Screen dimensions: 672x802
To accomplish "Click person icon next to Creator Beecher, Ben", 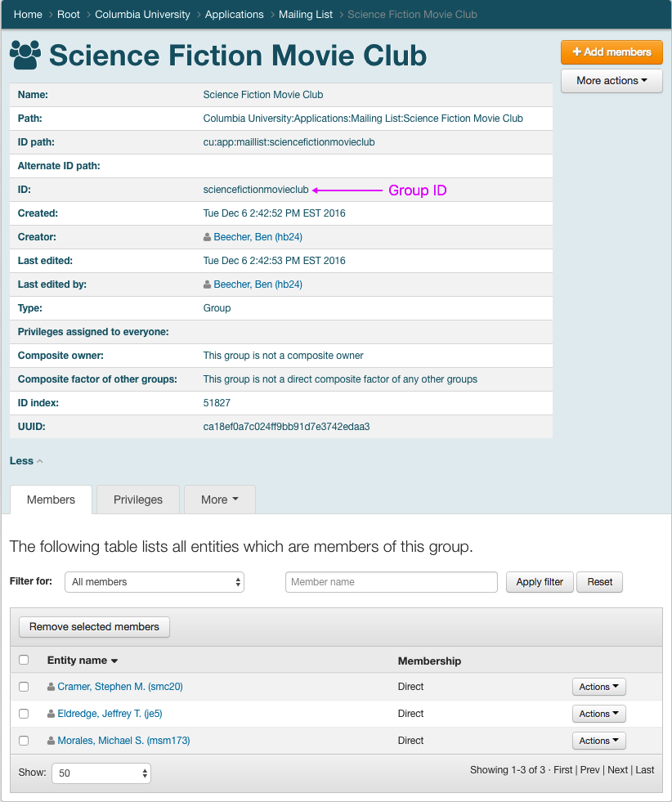I will (207, 237).
